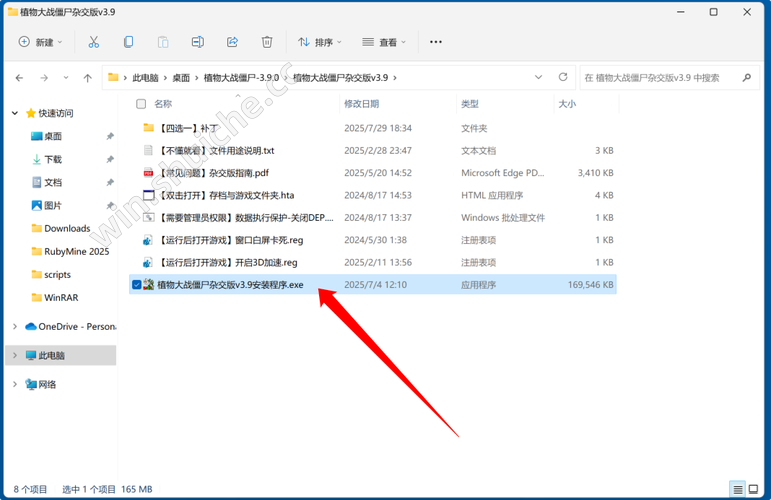Click the 窗口白屏卡死.reg file icon
Image resolution: width=771 pixels, height=500 pixels.
148,240
